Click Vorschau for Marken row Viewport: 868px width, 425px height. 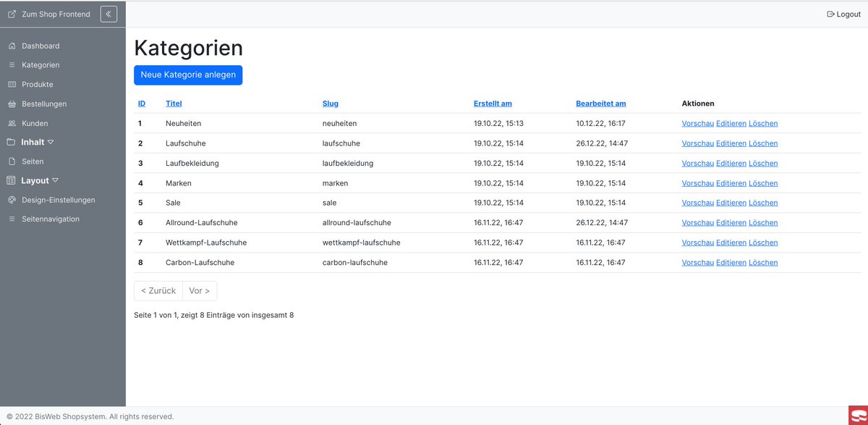698,183
